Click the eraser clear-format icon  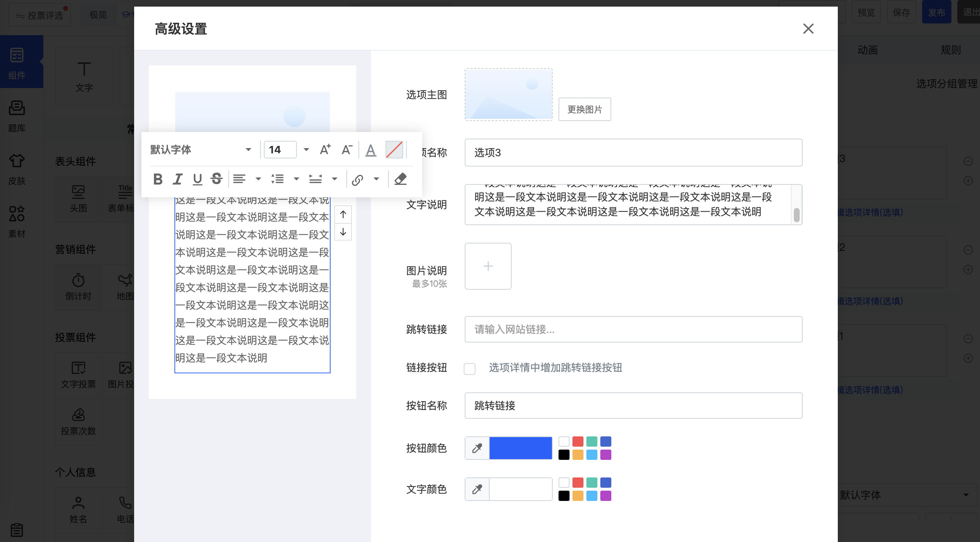tap(400, 179)
